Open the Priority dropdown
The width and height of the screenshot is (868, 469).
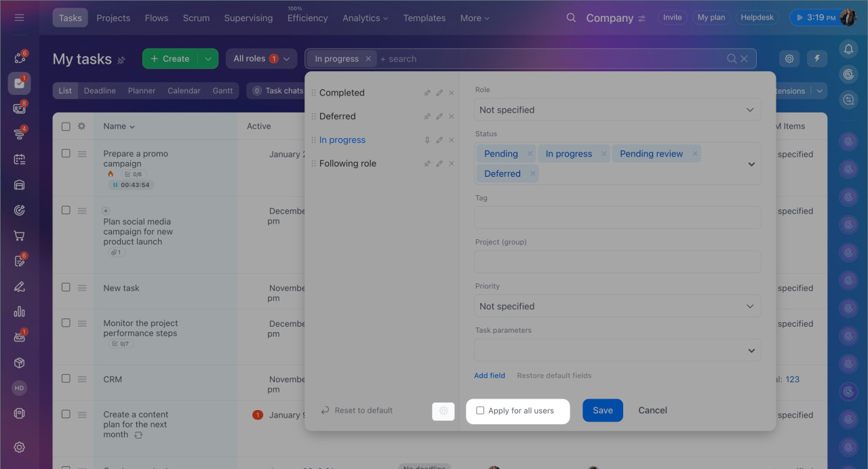point(617,306)
